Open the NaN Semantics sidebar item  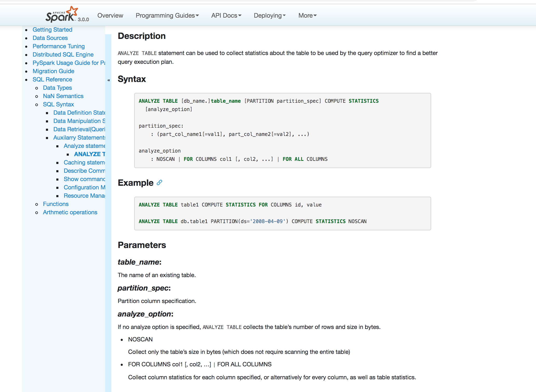[x=63, y=96]
